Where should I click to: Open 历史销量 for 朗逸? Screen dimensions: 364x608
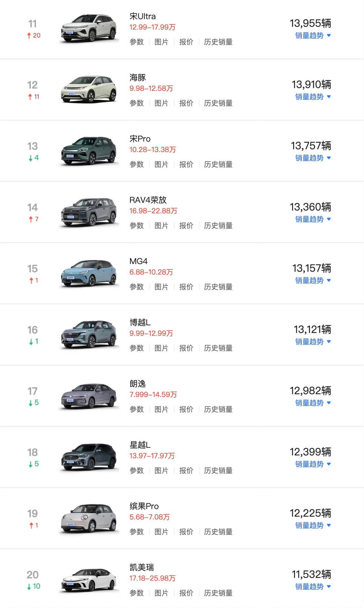coord(218,409)
